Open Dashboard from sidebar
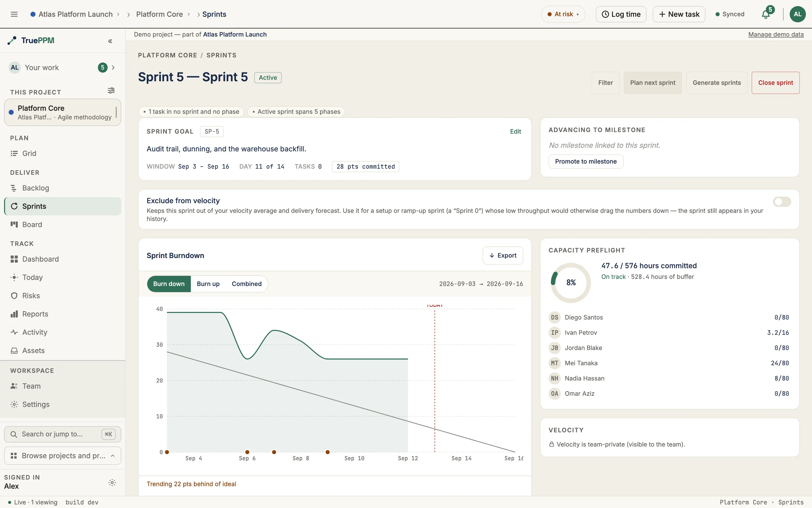Screen dimensions: 812x508 [63, 259]
